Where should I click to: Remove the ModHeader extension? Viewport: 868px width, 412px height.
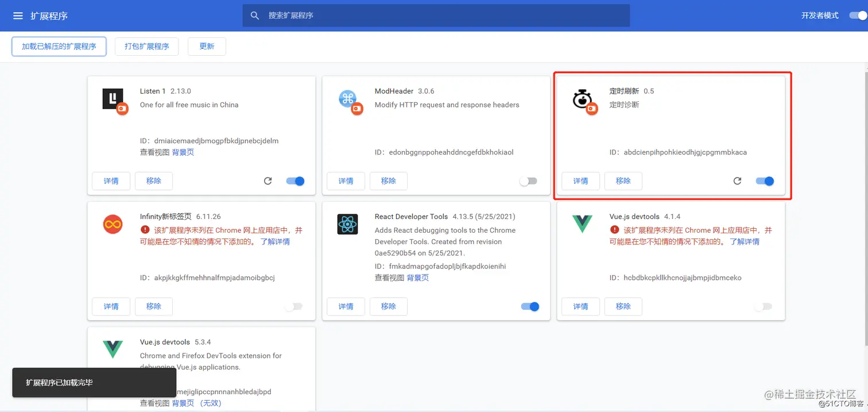click(389, 181)
